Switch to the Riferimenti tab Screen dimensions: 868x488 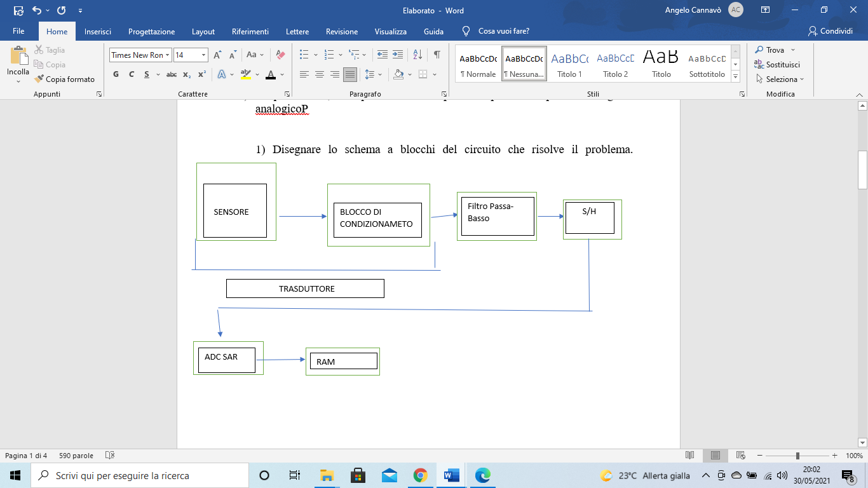click(250, 31)
